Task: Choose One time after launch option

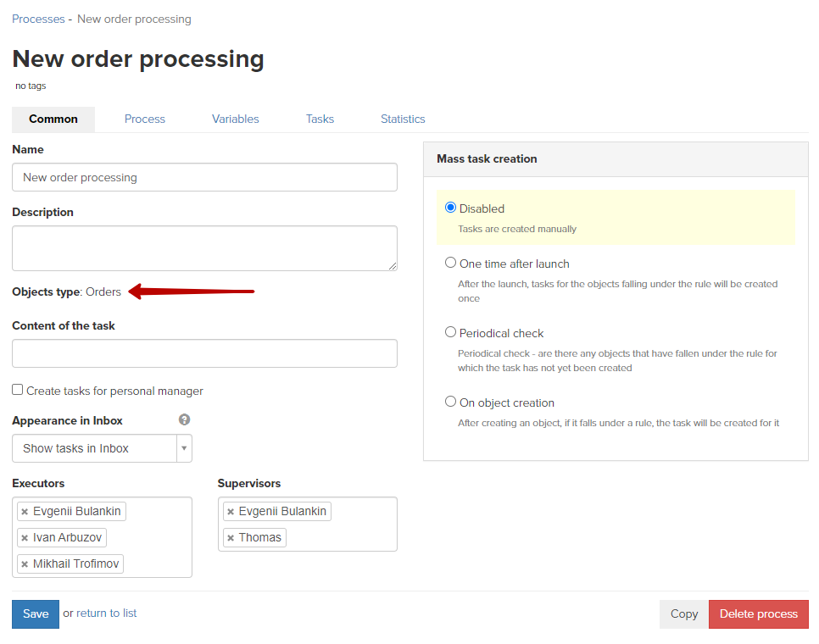Action: 450,263
